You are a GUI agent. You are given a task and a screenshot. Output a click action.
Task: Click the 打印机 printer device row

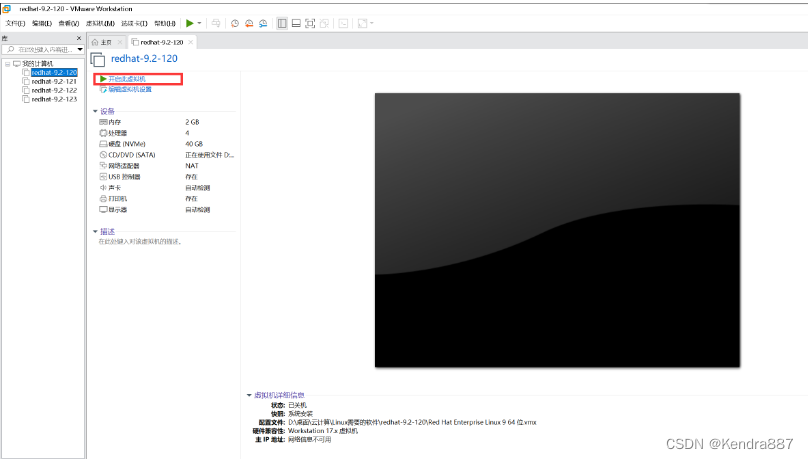point(166,198)
